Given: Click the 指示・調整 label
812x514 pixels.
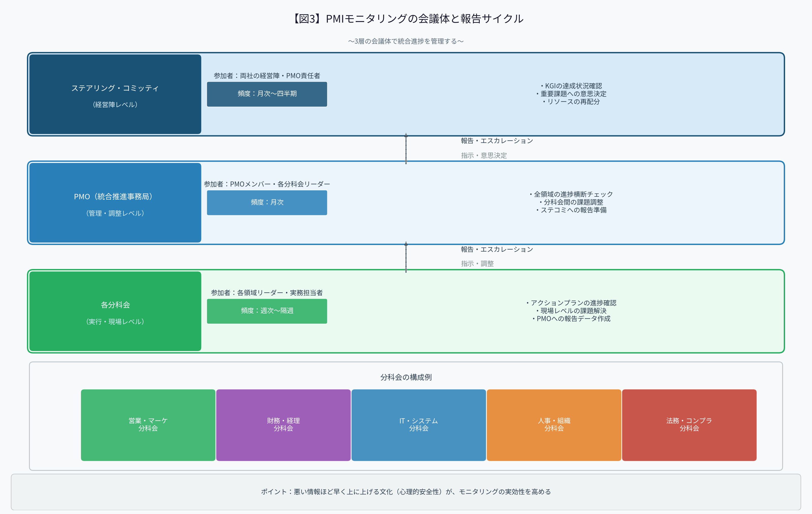Looking at the screenshot, I should tap(478, 263).
